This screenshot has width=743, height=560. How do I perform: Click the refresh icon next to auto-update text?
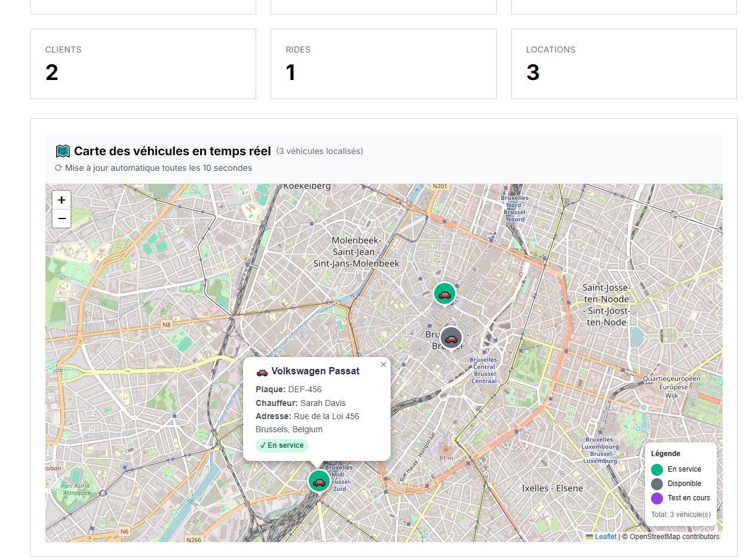58,168
